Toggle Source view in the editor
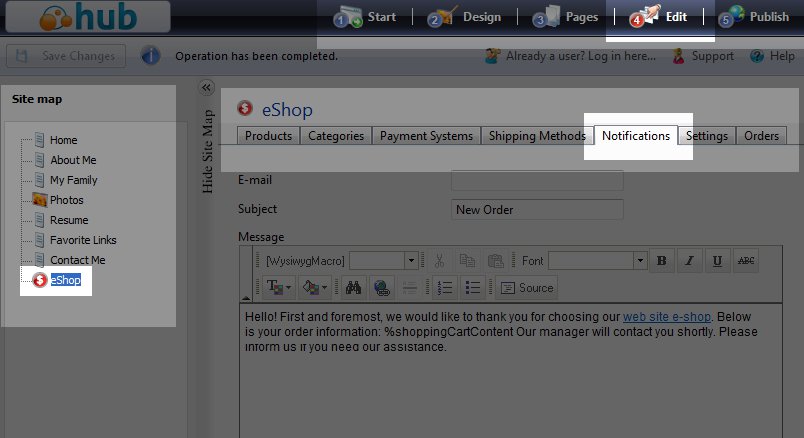The image size is (804, 438). coord(526,288)
